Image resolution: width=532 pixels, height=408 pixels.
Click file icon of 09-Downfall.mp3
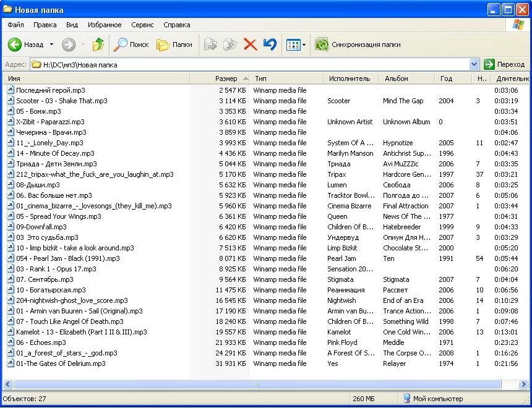pos(11,227)
